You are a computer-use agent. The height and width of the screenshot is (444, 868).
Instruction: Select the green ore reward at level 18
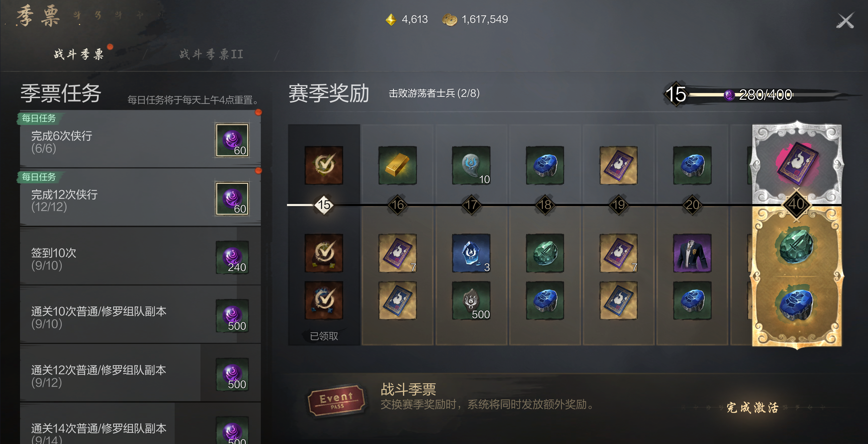(545, 253)
